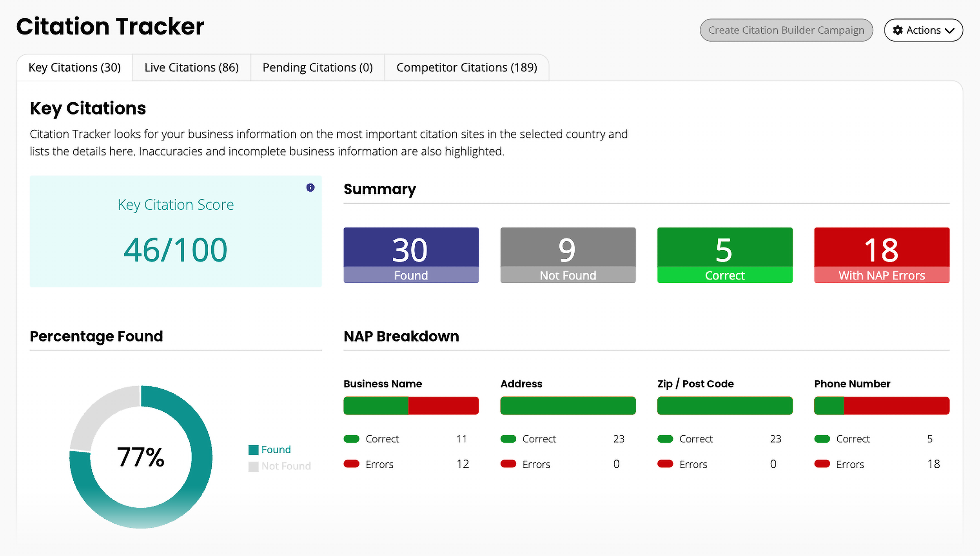Click Phone Number Correct count 5
The image size is (980, 556).
(x=930, y=439)
